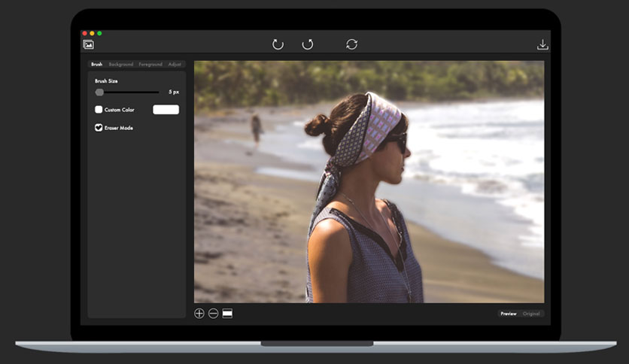The height and width of the screenshot is (364, 629).
Task: Open the Background tab
Action: pos(120,64)
